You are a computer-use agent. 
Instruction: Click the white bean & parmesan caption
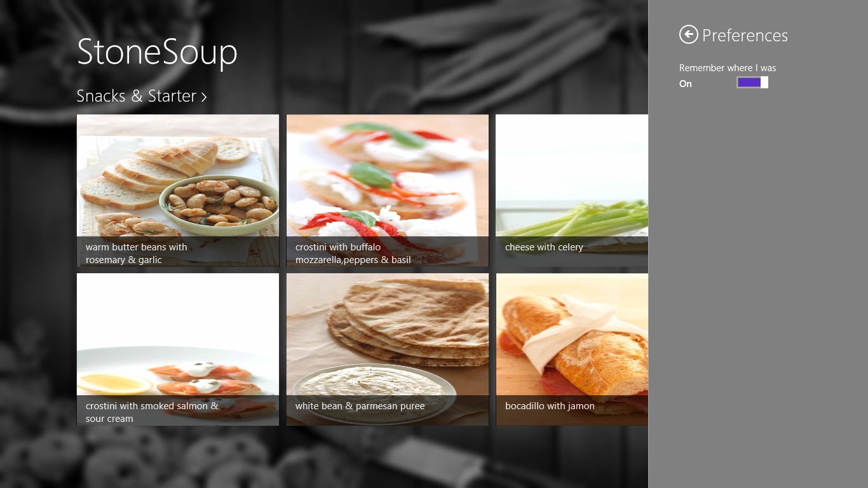pos(360,406)
